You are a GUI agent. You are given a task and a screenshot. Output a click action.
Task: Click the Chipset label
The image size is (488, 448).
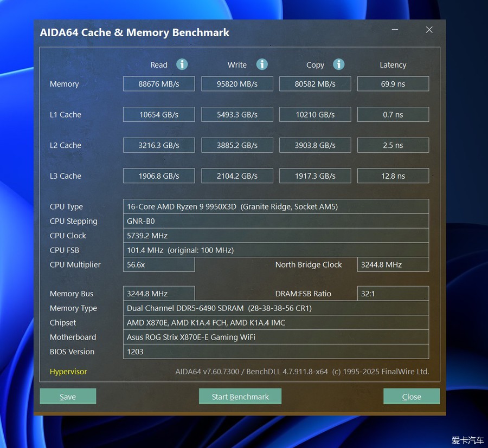point(62,323)
